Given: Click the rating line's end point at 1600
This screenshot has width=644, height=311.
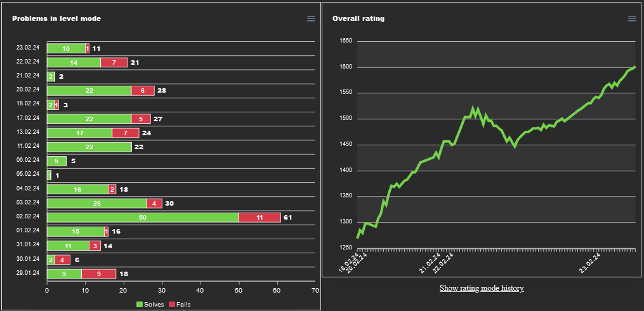Looking at the screenshot, I should click(x=634, y=67).
